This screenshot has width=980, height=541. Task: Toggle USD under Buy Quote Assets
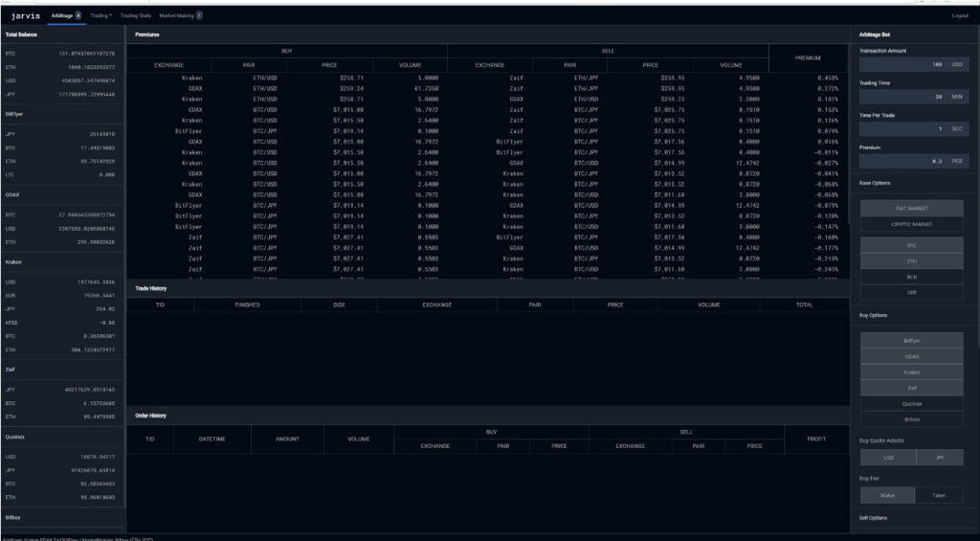887,458
